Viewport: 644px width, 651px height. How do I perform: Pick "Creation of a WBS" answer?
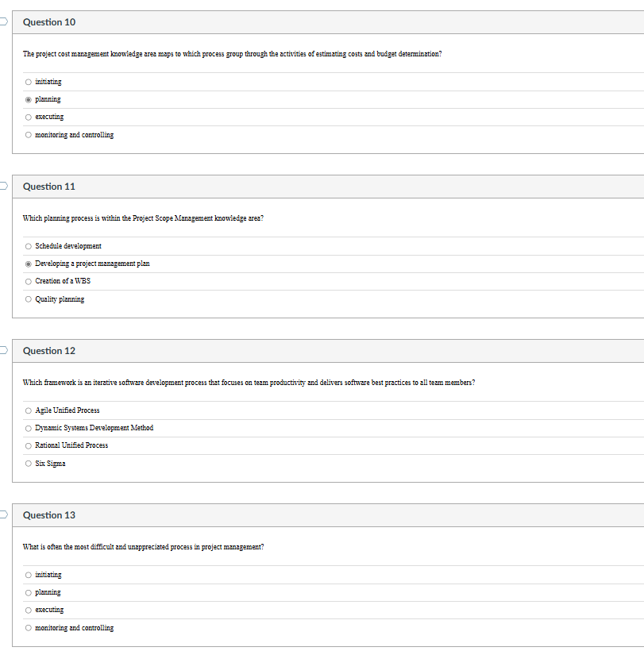pyautogui.click(x=28, y=281)
